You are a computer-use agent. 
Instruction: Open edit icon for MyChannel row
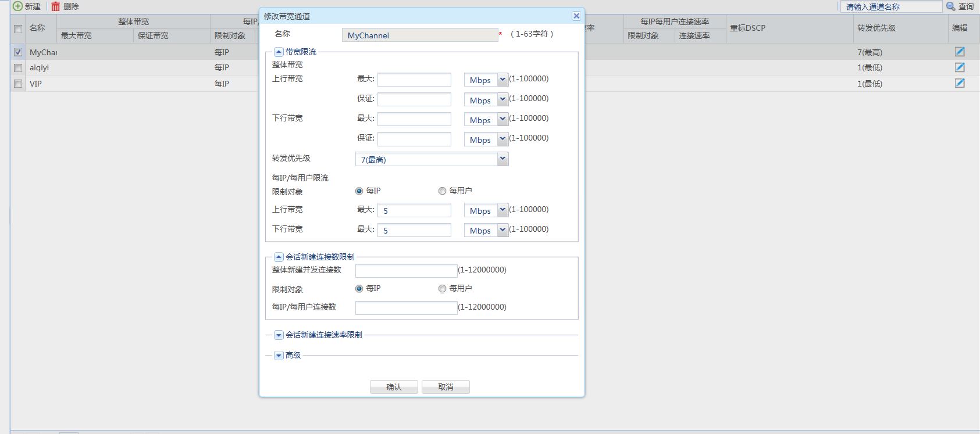tap(960, 52)
